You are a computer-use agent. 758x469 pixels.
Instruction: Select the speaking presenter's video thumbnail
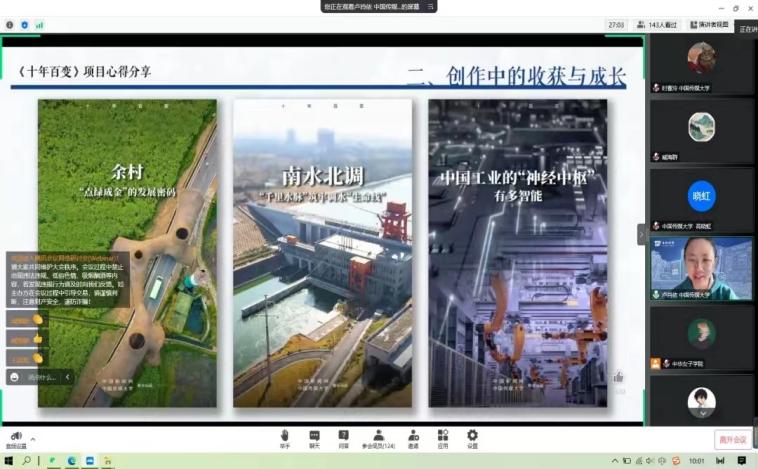point(701,268)
